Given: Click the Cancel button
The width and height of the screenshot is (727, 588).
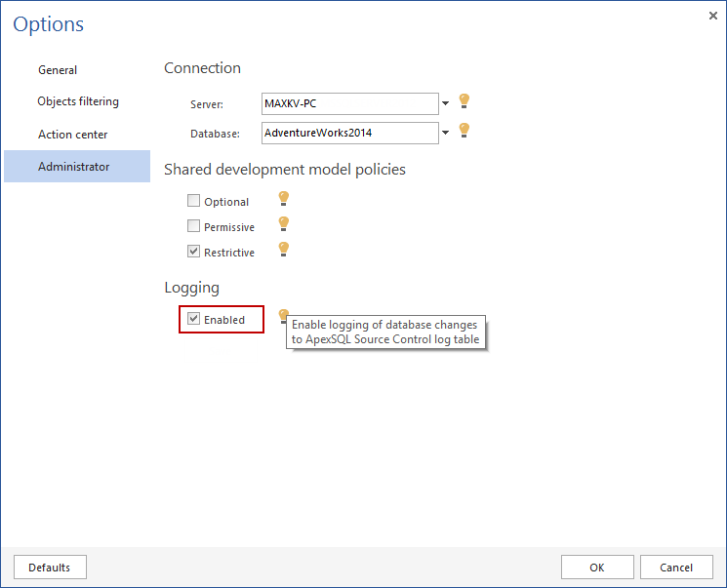Looking at the screenshot, I should (x=676, y=568).
